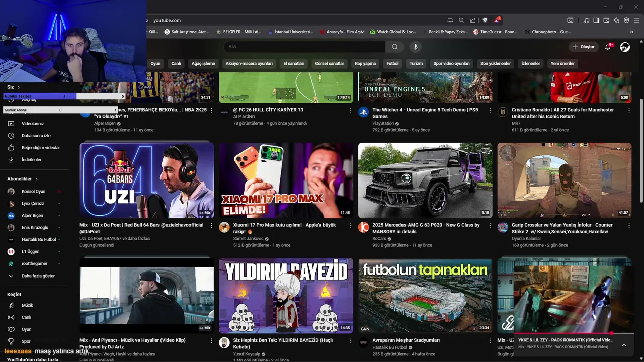Click the Oluştur create button
644x362 pixels.
point(584,47)
